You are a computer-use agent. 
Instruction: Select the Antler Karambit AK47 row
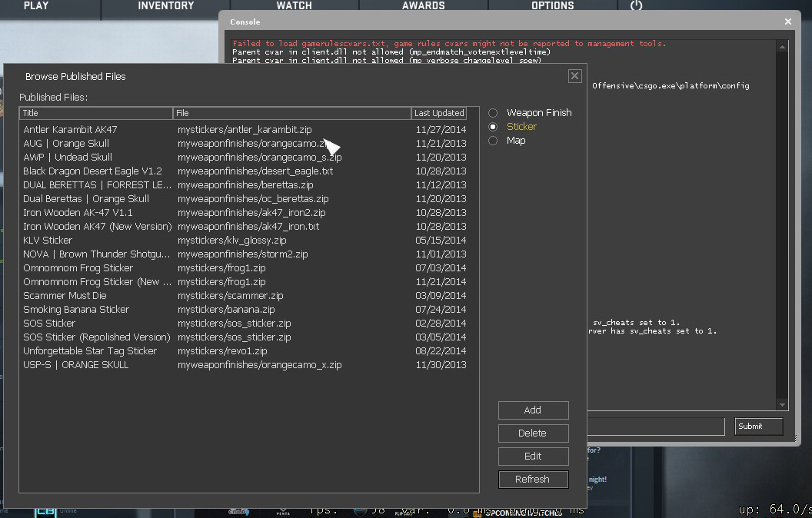245,129
